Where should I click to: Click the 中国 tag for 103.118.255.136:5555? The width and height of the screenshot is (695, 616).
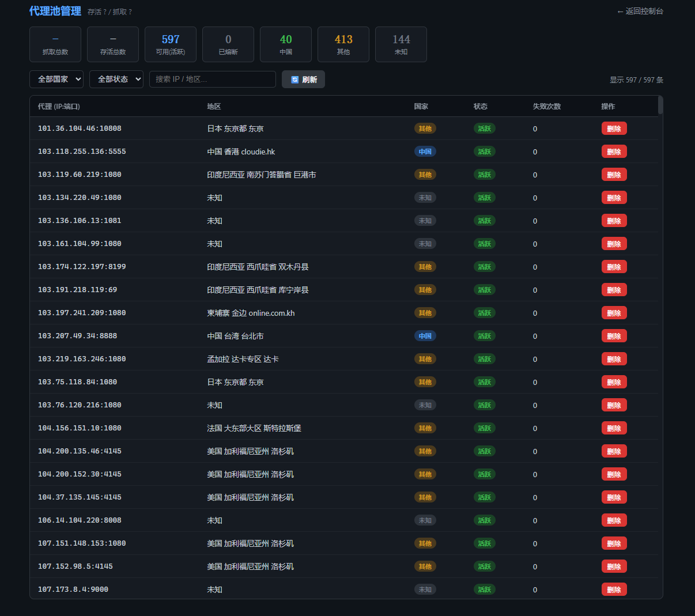425,152
